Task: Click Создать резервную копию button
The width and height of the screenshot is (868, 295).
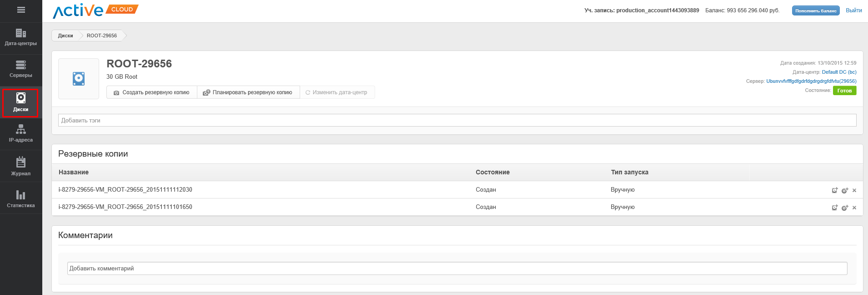Action: tap(151, 92)
